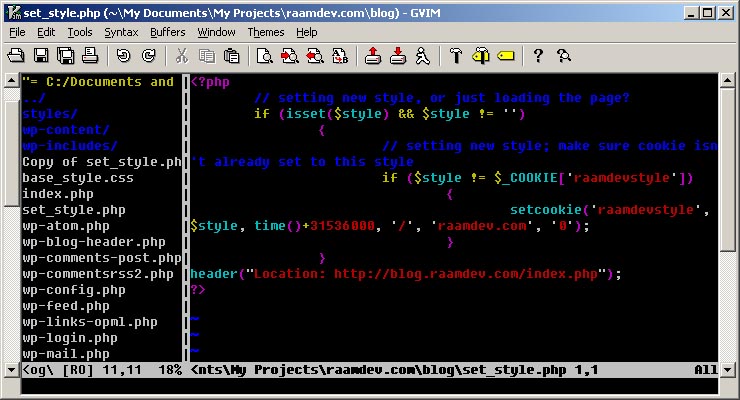Load a saved session using the toolbar
The height and width of the screenshot is (400, 740).
coord(372,56)
